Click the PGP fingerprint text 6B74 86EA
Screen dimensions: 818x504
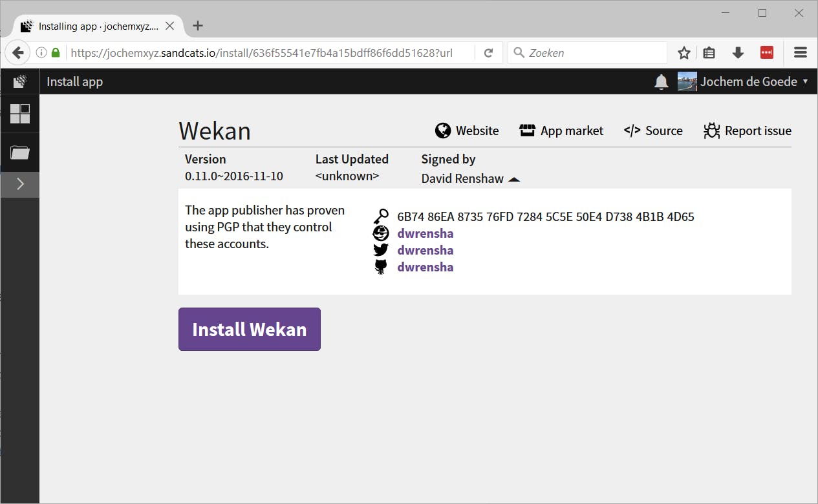[546, 216]
